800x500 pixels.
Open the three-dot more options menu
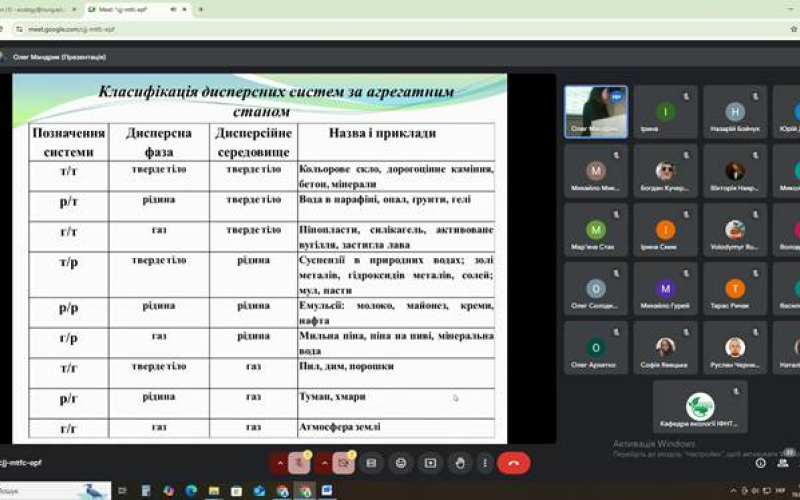tap(485, 463)
